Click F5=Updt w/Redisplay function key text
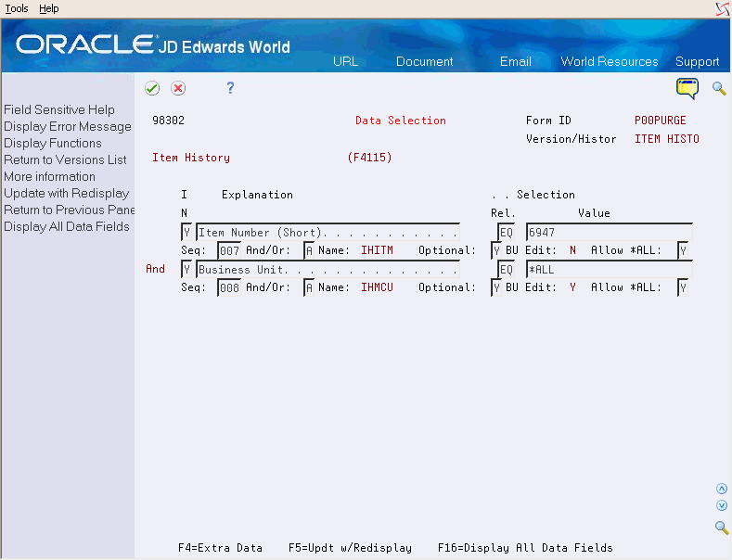Screen dimensions: 732x560 tap(350, 548)
